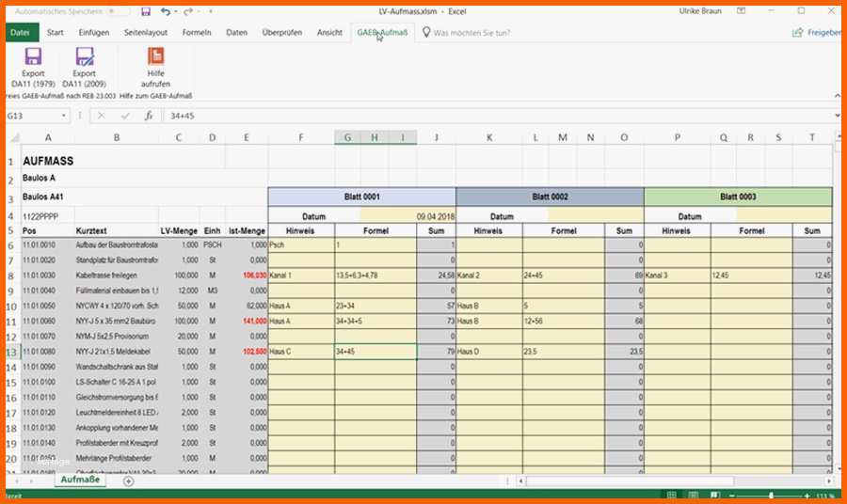Image resolution: width=847 pixels, height=504 pixels.
Task: Click the date cell 09.04.2018
Action: 408,216
